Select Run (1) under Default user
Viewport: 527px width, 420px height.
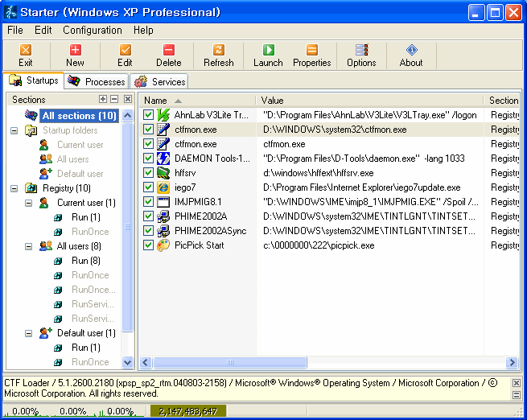[x=86, y=348]
